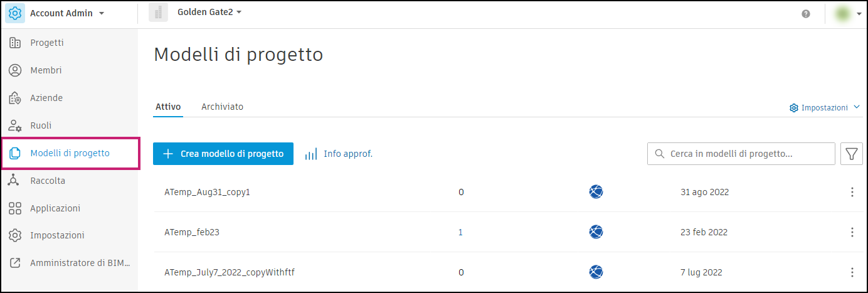Click the Info approf. chart icon
The image size is (868, 293).
311,154
